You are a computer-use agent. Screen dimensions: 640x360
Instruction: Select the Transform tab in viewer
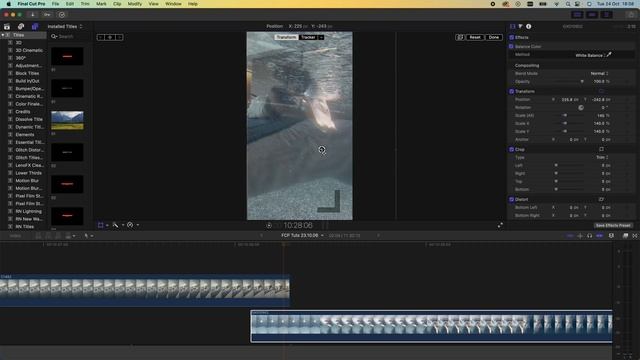[x=286, y=37]
